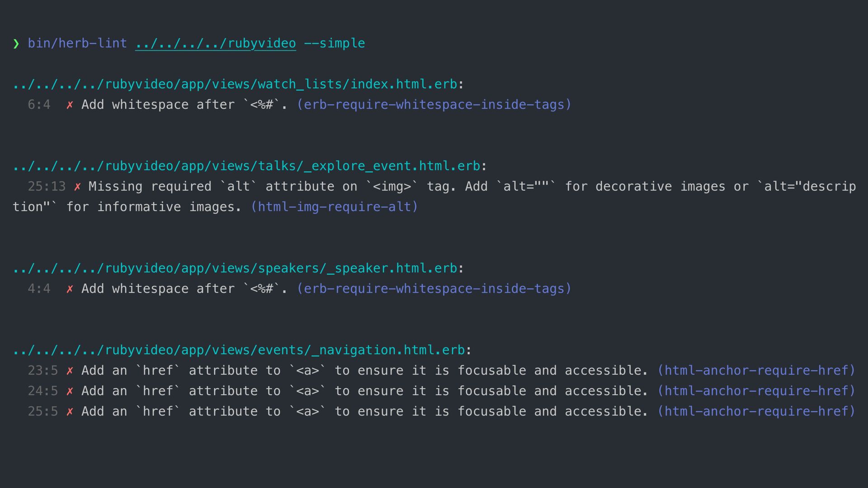
Task: Click the html-img-require-alt rule name
Action: click(x=335, y=207)
